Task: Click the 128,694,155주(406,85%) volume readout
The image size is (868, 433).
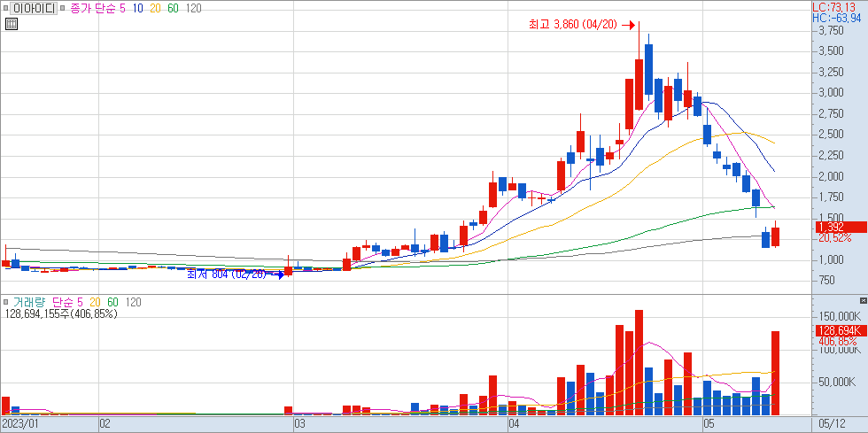Action: 61,314
